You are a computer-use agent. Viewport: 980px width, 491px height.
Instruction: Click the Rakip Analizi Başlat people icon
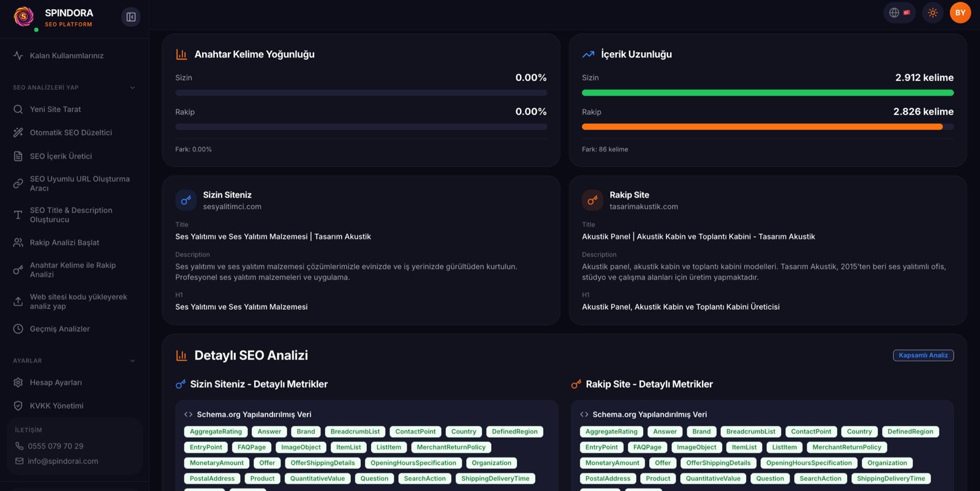coord(18,242)
